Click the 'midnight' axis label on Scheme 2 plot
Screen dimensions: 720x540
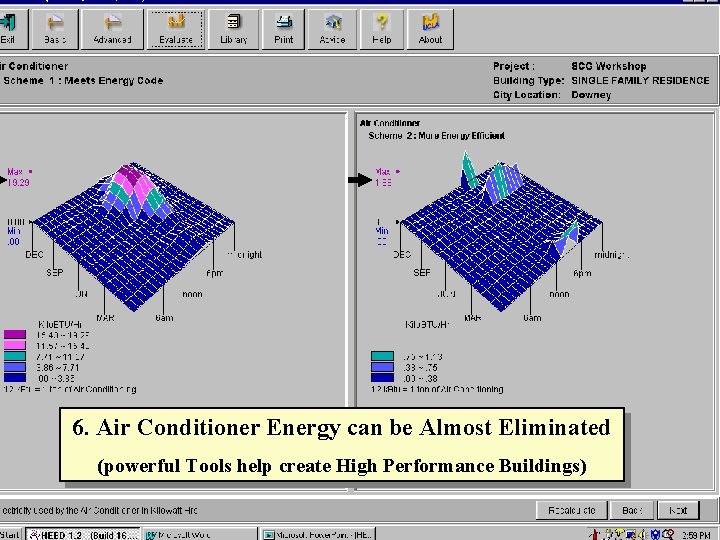[612, 255]
